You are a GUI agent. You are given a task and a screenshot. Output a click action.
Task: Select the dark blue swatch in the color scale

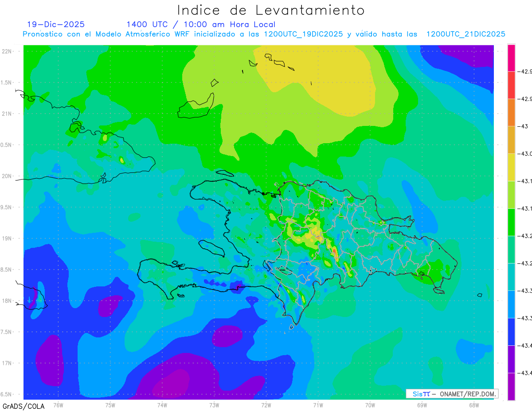tap(511, 332)
